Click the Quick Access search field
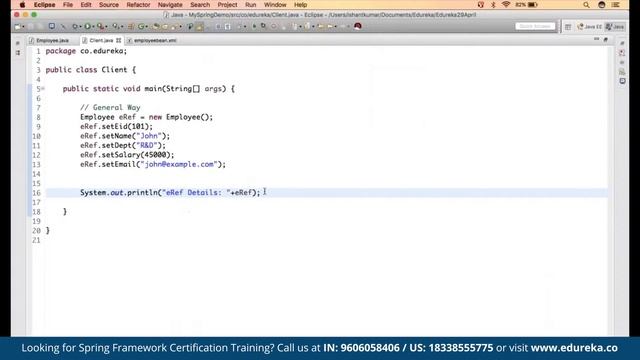Screen dimensions: 640x360 [x=535, y=26]
